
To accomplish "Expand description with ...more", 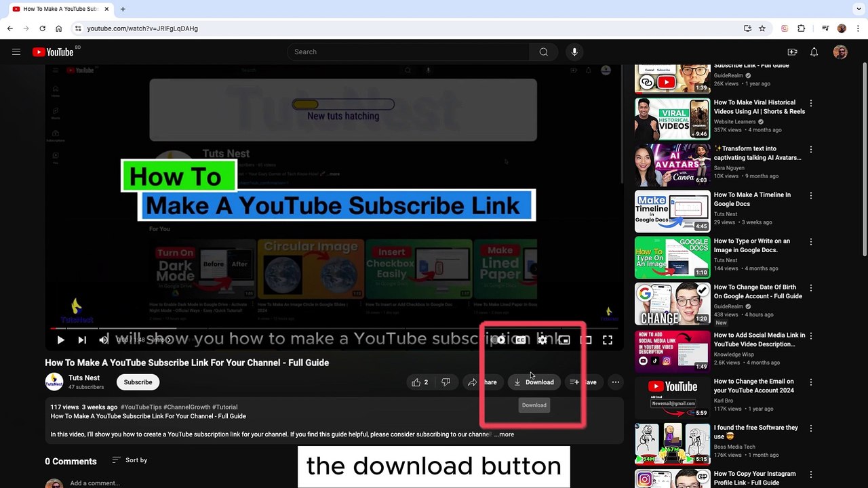I will (504, 434).
